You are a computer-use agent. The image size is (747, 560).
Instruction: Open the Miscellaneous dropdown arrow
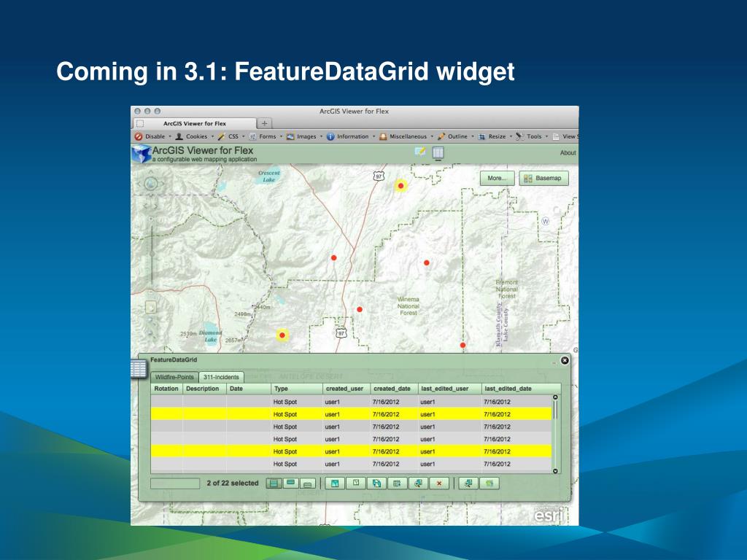click(432, 136)
